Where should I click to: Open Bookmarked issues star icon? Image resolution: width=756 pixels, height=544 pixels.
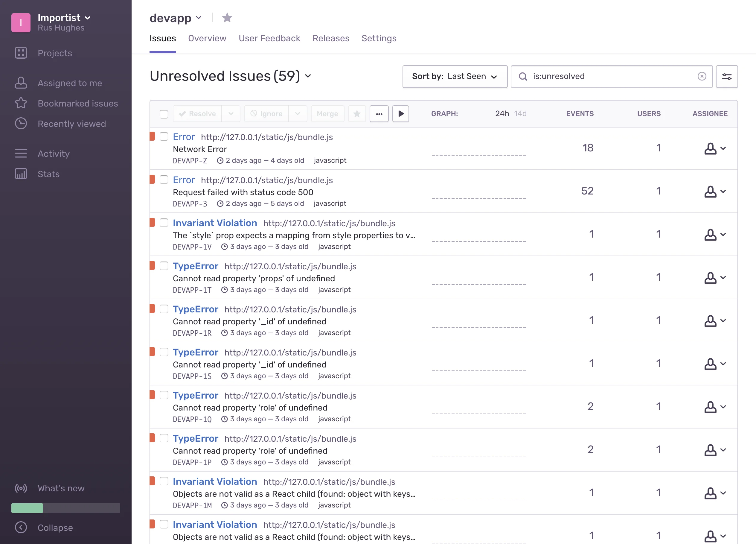tap(21, 103)
